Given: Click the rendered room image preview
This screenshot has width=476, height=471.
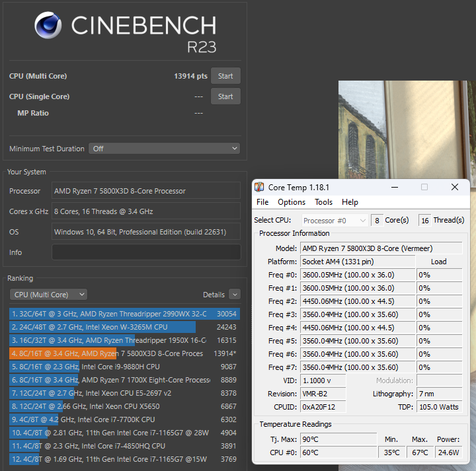Looking at the screenshot, I should pyautogui.click(x=407, y=129).
